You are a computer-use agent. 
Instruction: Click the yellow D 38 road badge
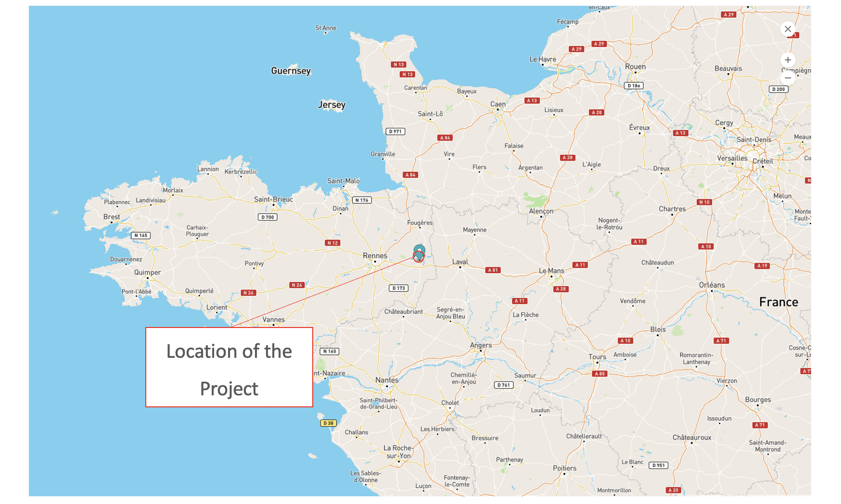point(328,423)
